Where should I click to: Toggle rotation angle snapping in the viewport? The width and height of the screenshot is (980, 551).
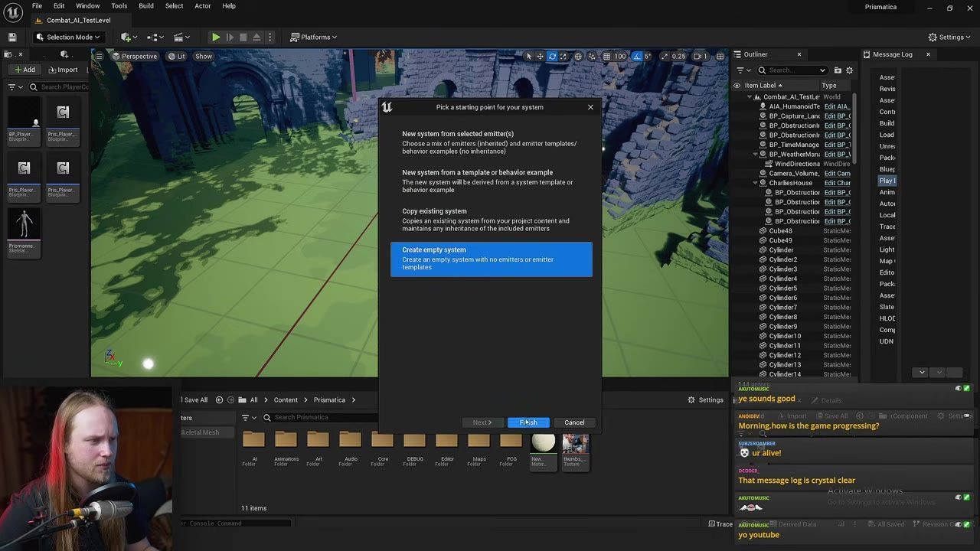point(636,56)
